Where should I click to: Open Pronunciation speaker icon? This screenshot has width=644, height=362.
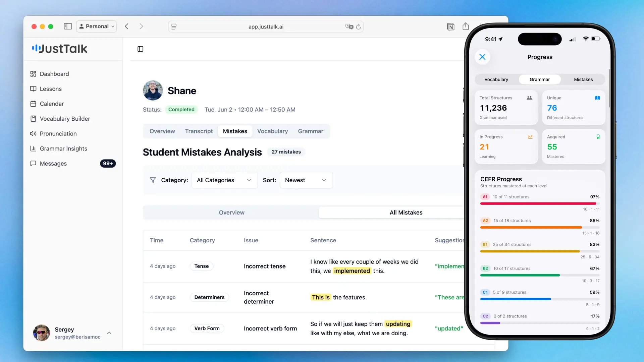33,134
